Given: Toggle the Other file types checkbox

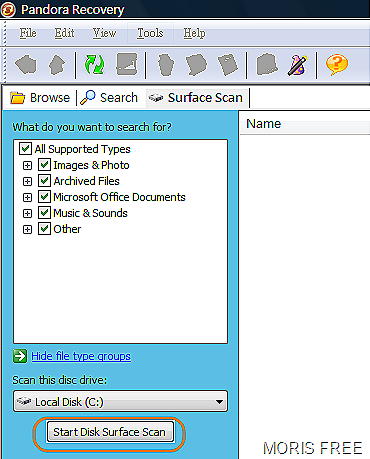Looking at the screenshot, I should 44,229.
